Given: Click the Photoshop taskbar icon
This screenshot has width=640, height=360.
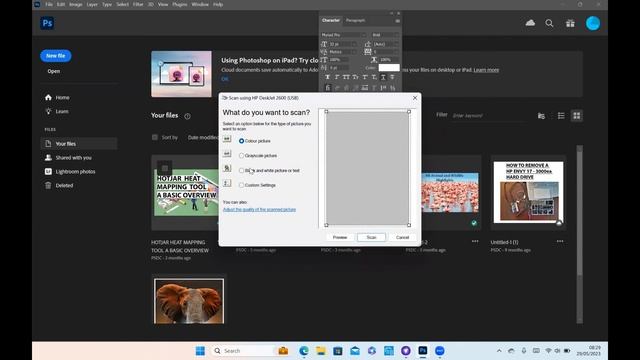Looking at the screenshot, I should point(423,351).
